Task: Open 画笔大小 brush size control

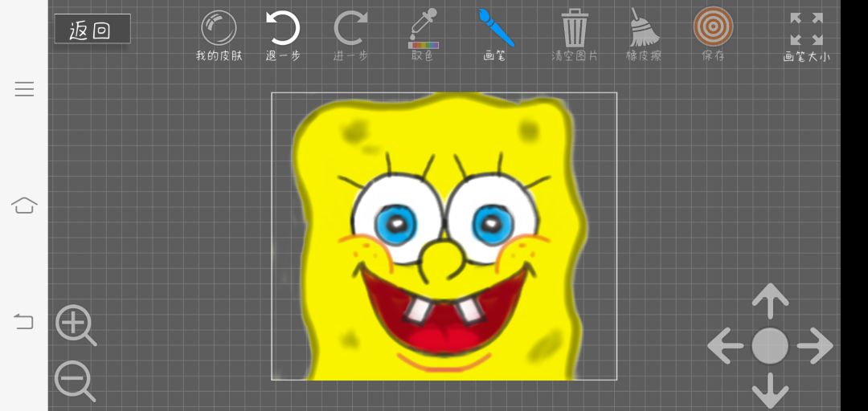Action: [x=807, y=37]
